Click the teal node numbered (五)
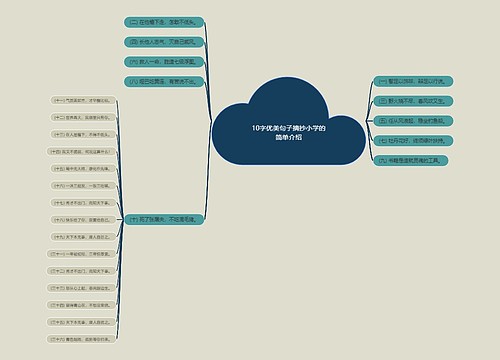The image size is (500, 360). click(413, 121)
